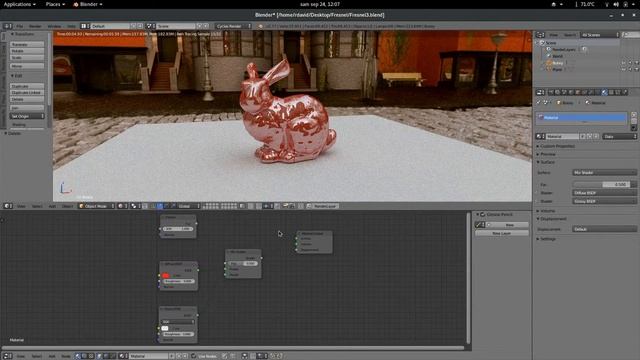The height and width of the screenshot is (360, 640).
Task: Open the node editor type icon
Action: pos(7,356)
